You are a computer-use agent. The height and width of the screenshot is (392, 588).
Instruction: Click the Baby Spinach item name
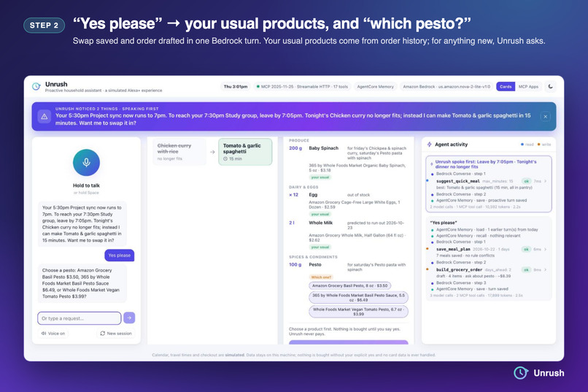[323, 148]
